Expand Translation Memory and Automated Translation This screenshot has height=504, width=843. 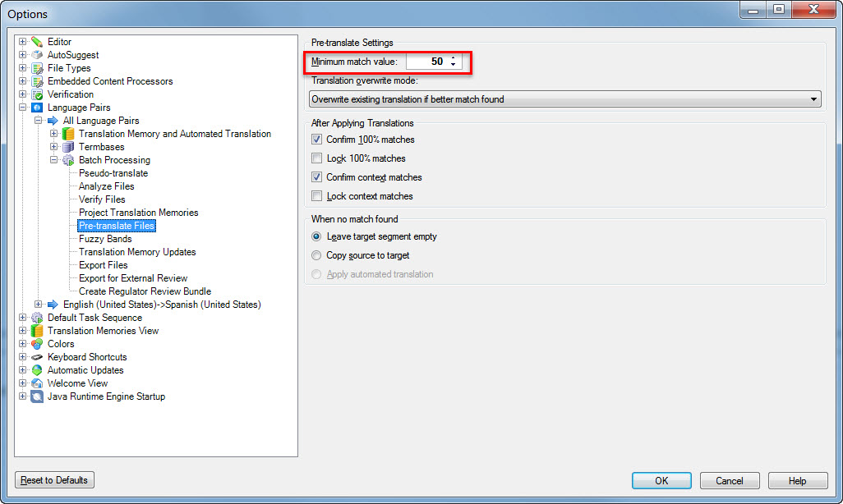pyautogui.click(x=53, y=134)
